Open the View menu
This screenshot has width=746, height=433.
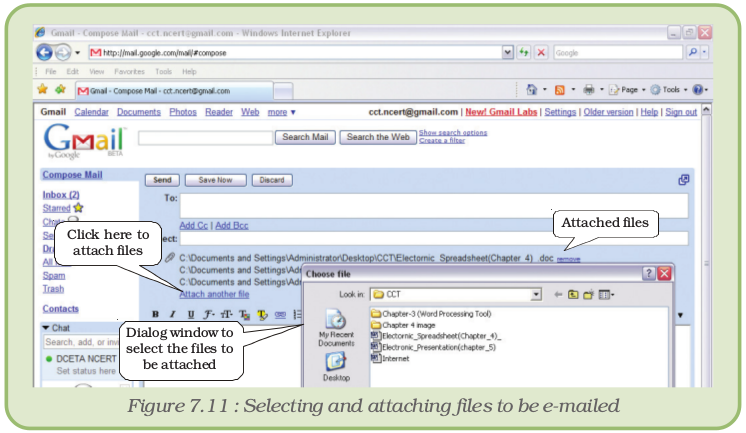click(97, 71)
